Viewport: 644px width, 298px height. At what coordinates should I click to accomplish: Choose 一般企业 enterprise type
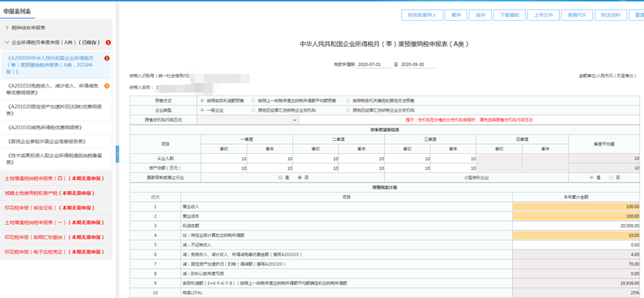(202, 110)
